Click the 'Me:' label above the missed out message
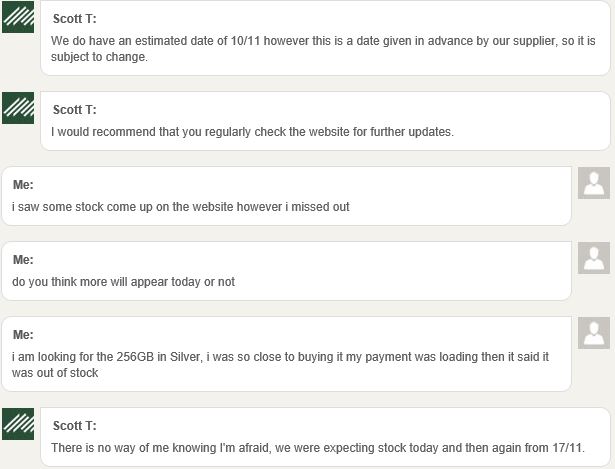Image resolution: width=615 pixels, height=469 pixels. click(x=23, y=185)
